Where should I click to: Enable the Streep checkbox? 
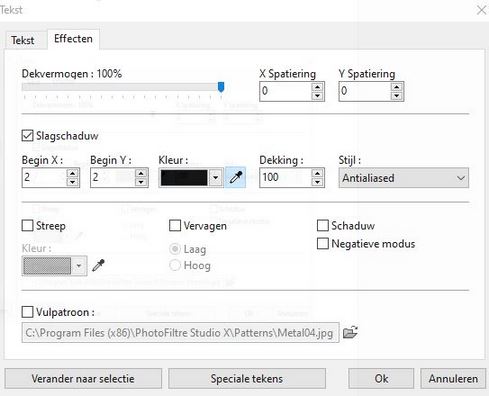27,225
